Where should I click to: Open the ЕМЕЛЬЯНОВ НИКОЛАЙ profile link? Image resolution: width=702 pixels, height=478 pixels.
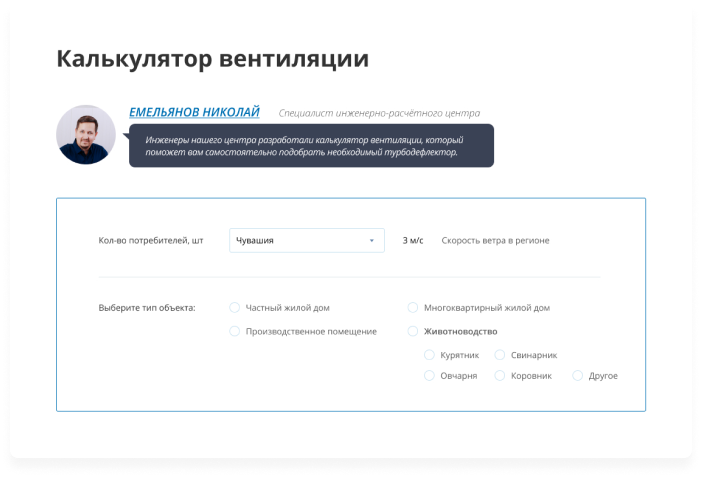pyautogui.click(x=194, y=112)
